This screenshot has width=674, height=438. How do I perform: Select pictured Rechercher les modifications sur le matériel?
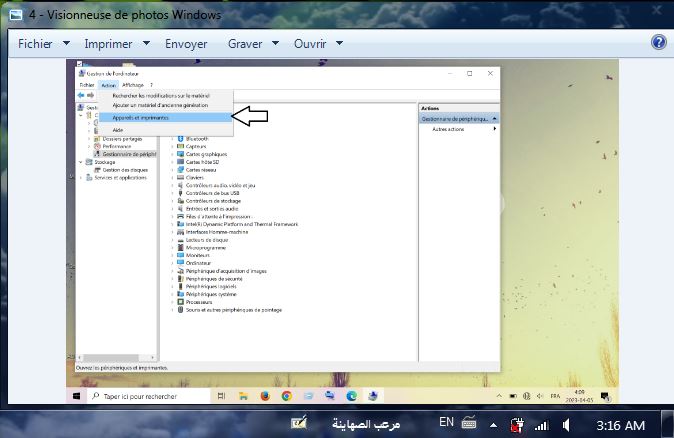click(x=161, y=95)
